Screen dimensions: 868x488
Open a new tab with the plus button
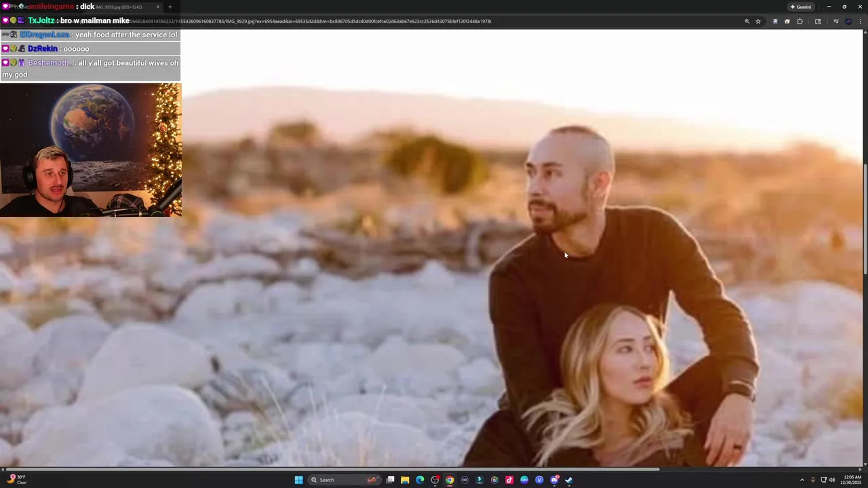(170, 7)
